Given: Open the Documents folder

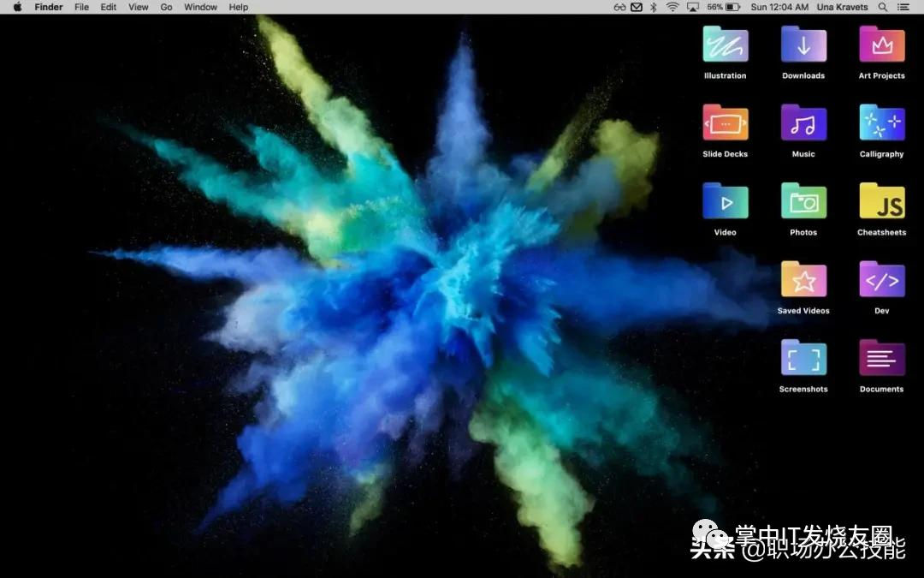Looking at the screenshot, I should pyautogui.click(x=881, y=358).
